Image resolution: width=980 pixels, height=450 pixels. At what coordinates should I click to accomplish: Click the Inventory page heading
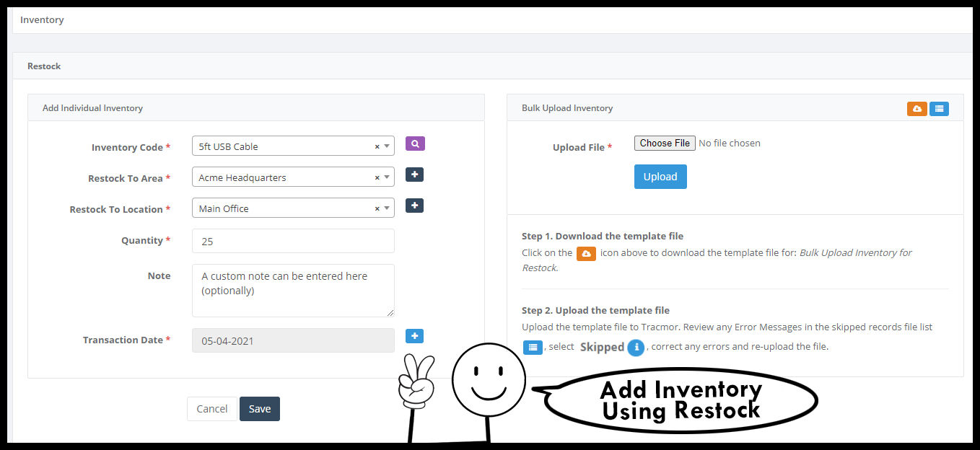point(42,20)
